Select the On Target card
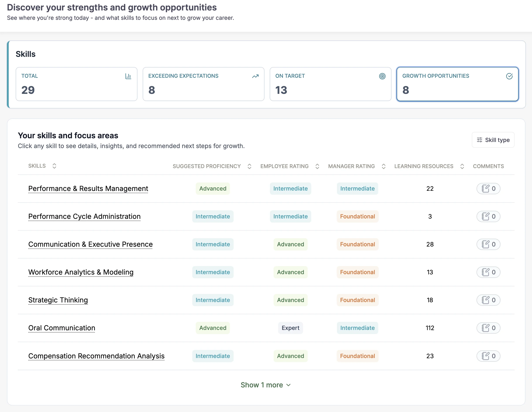The height and width of the screenshot is (412, 532). coord(330,84)
